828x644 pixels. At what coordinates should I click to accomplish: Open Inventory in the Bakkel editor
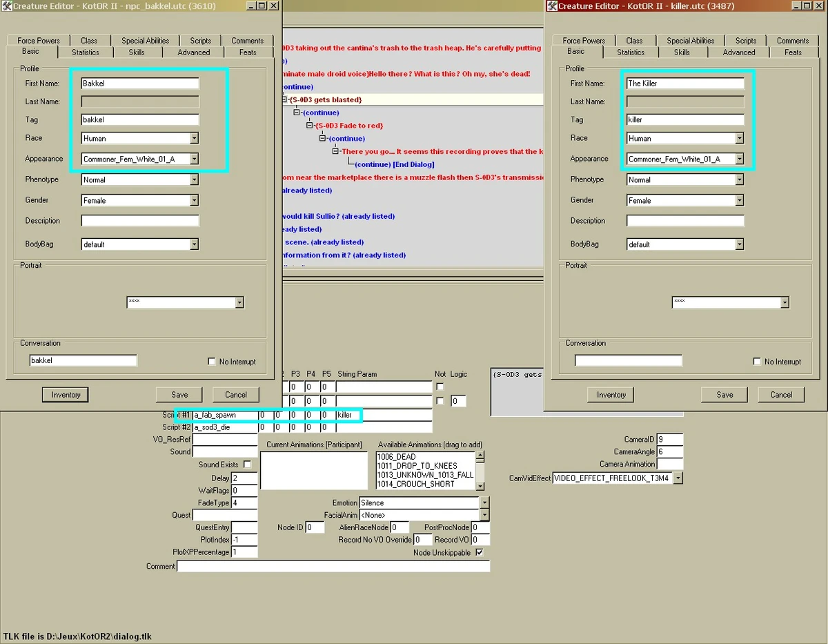[66, 395]
